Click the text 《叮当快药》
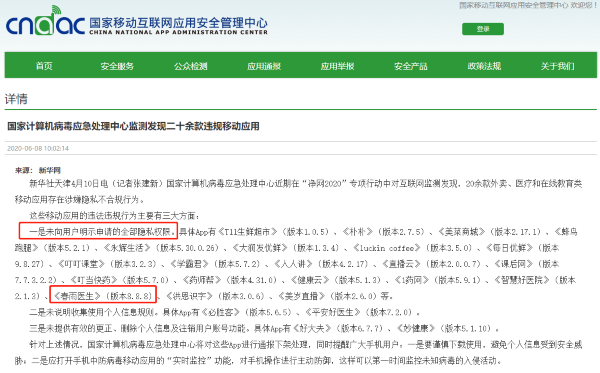 (94, 280)
